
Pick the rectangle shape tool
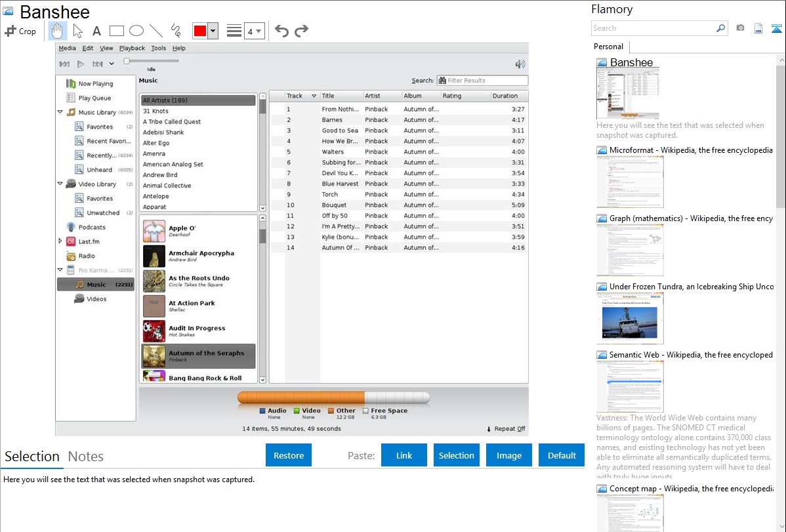click(116, 31)
